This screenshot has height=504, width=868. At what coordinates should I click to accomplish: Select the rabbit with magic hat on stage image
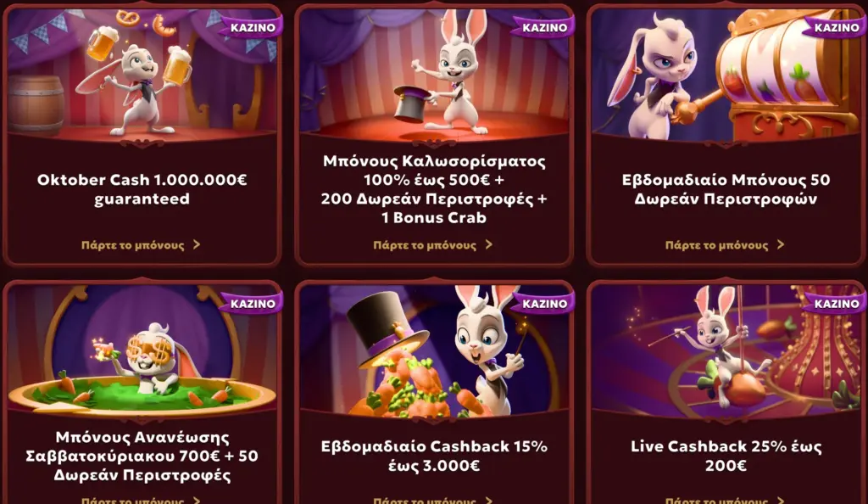pyautogui.click(x=434, y=75)
